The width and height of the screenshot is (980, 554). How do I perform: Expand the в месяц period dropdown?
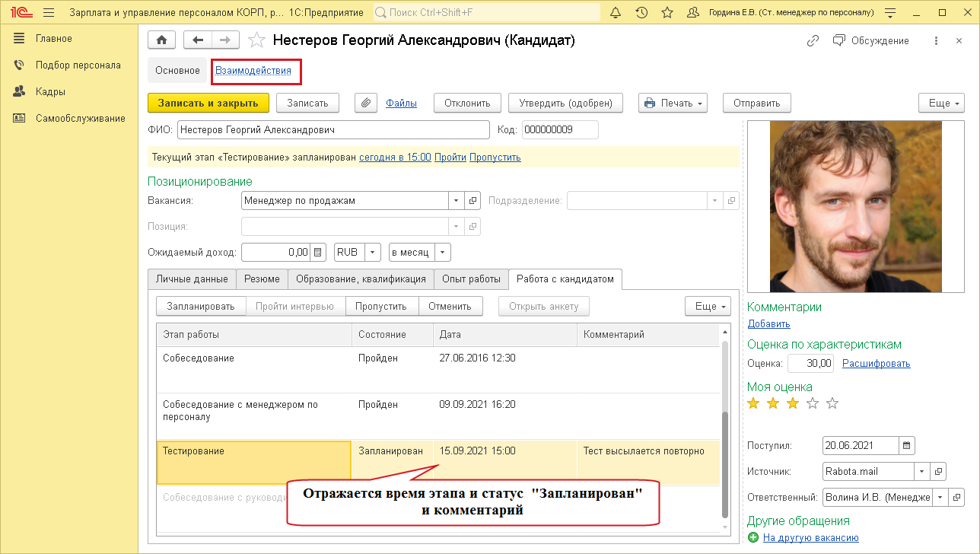pos(444,252)
